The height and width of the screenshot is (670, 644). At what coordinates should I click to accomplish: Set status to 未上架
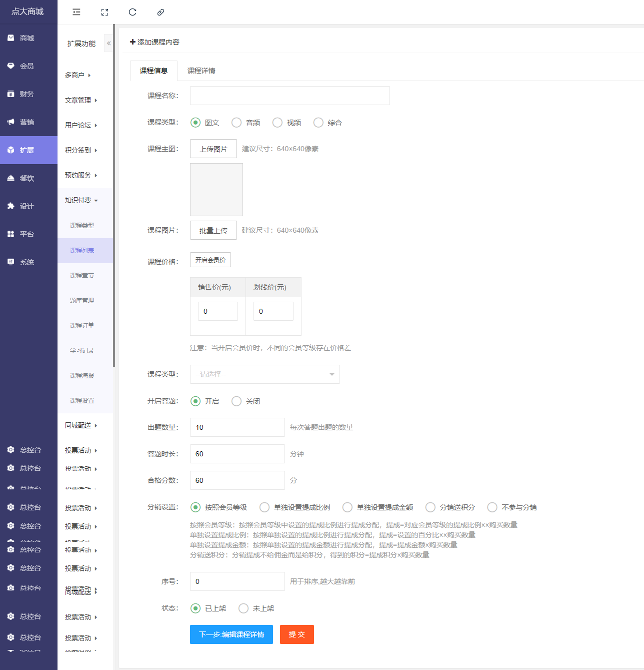click(x=243, y=608)
